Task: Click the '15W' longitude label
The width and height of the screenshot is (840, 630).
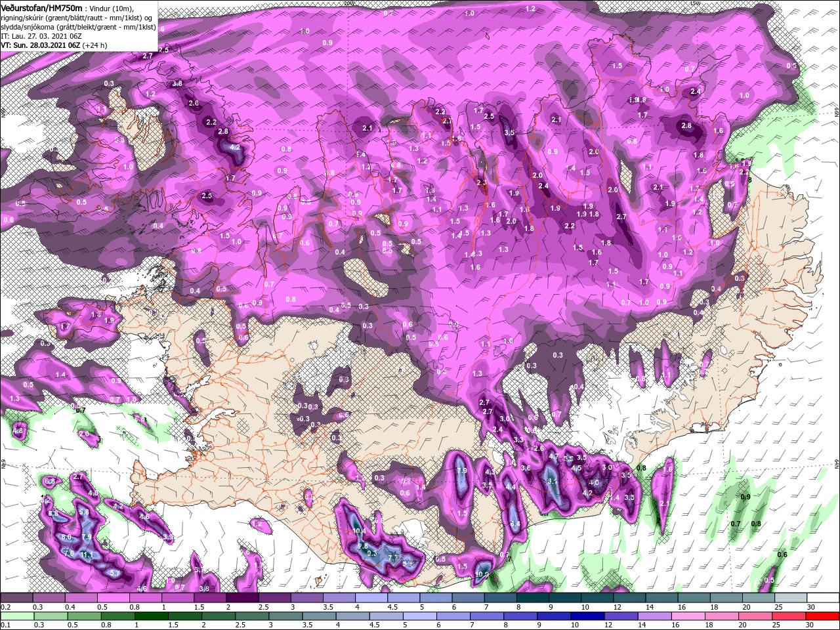Action: pos(695,3)
